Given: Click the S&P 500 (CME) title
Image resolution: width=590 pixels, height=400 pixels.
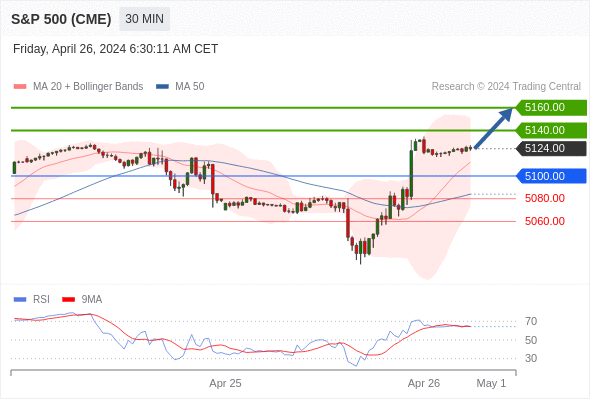Looking at the screenshot, I should click(x=61, y=19).
